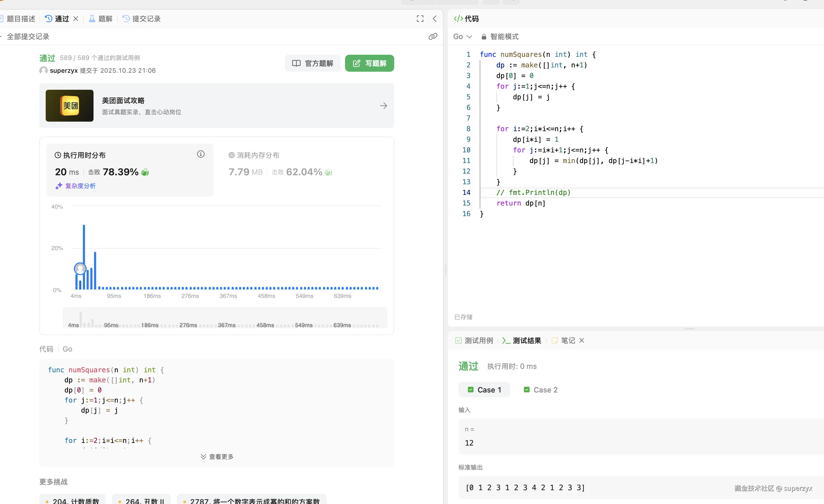This screenshot has height=504, width=824.
Task: Click the 已存储 saved status text
Action: pyautogui.click(x=463, y=317)
